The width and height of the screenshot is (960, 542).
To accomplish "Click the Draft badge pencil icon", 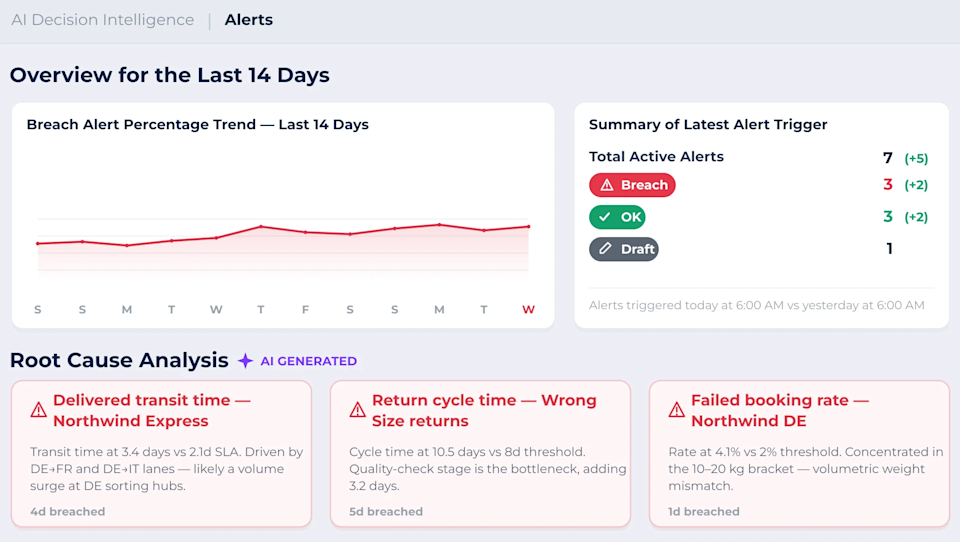I will pyautogui.click(x=605, y=249).
